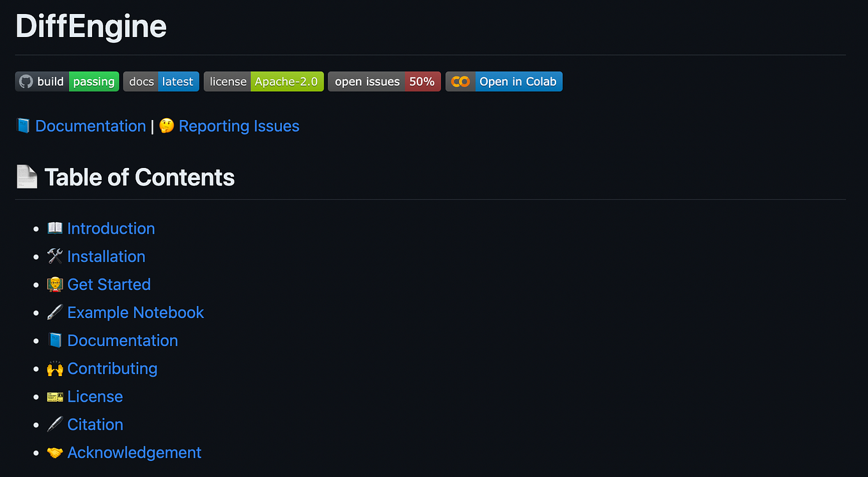Click the hammer and wrench icon beside Installation
This screenshot has width=868, height=477.
click(54, 256)
